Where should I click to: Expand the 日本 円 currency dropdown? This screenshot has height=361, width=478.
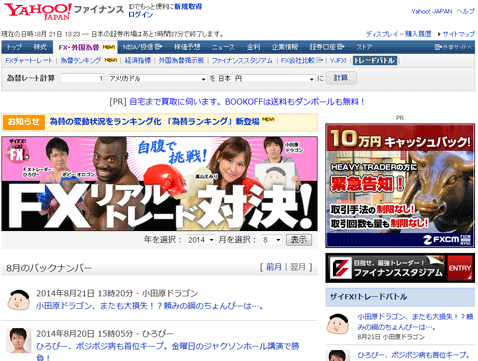tap(266, 79)
